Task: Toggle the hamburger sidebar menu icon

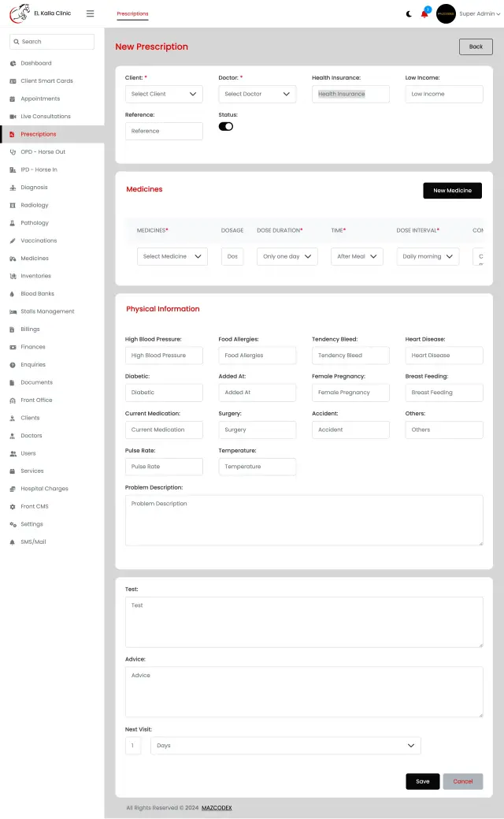Action: [x=91, y=13]
